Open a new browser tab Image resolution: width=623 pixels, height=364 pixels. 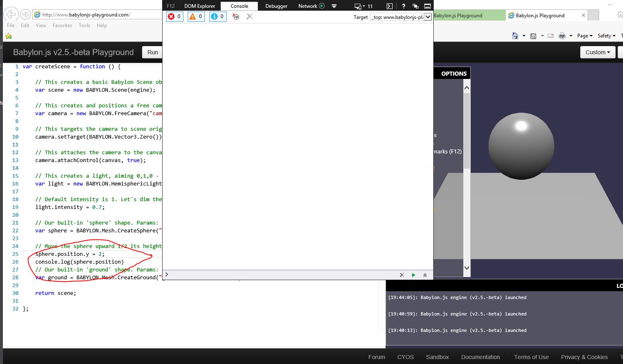(x=593, y=15)
